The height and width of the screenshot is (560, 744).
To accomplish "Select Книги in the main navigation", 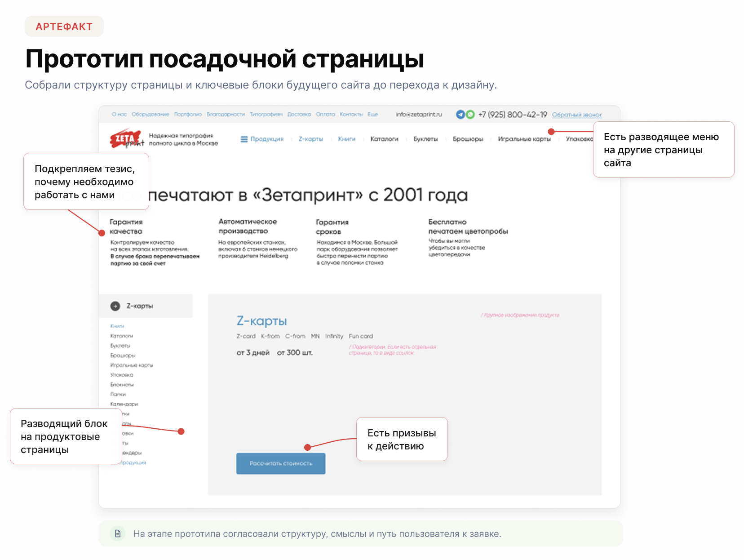I will point(347,139).
